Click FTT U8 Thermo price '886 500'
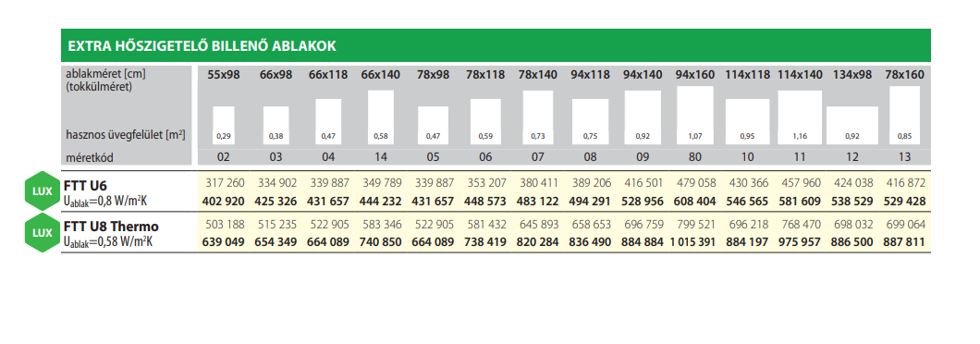This screenshot has width=980, height=344. (x=852, y=242)
